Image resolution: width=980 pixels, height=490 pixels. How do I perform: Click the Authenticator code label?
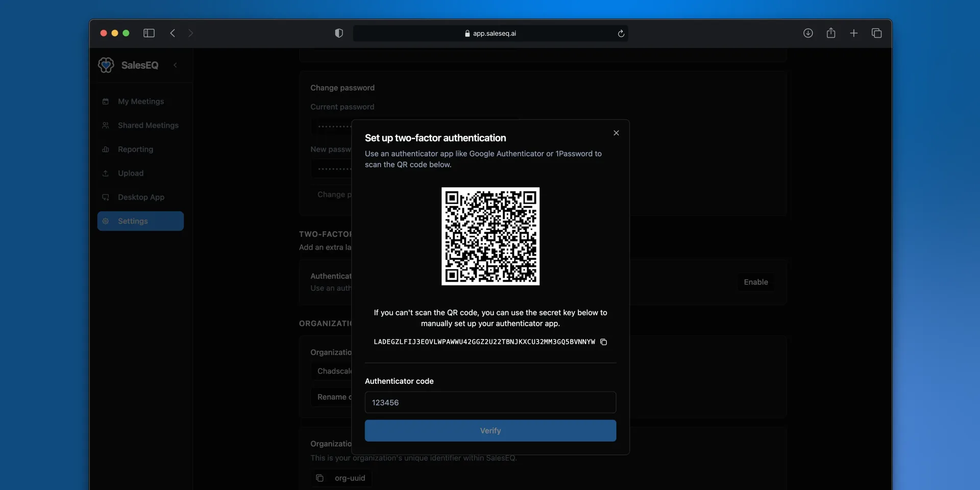point(399,381)
